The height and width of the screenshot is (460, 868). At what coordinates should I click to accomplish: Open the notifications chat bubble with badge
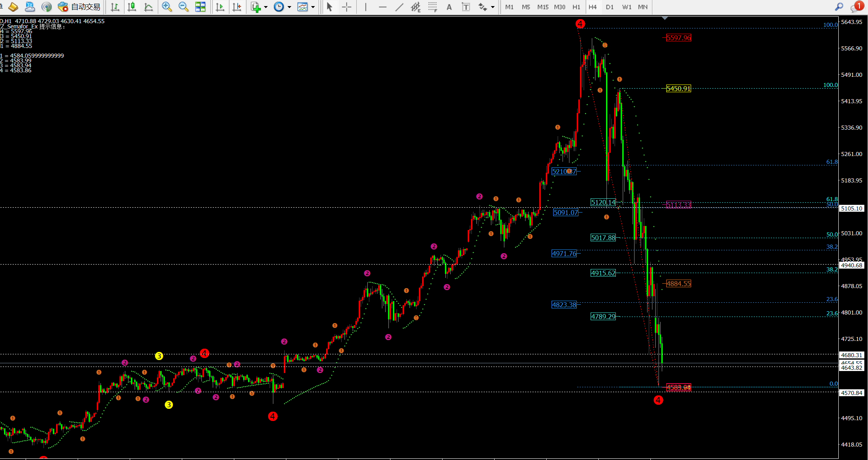coord(856,7)
